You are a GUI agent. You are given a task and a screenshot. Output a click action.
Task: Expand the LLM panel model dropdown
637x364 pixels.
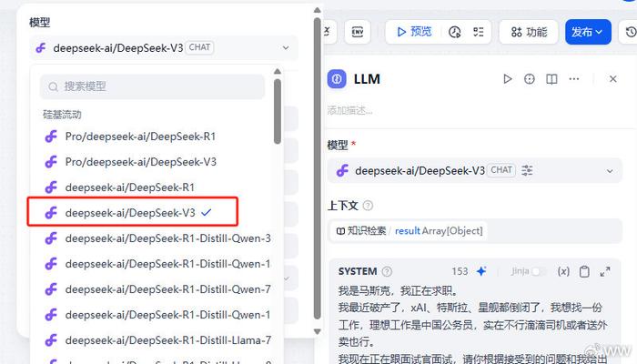(610, 171)
